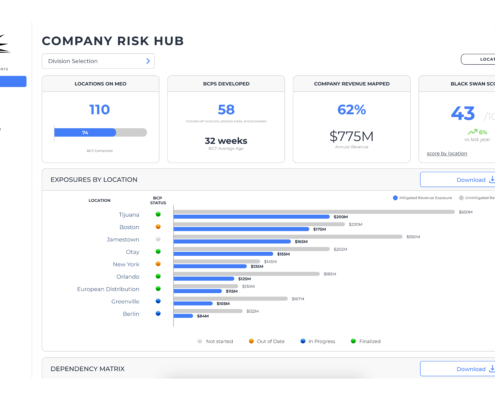Click the chevron arrow in Division Selection
The height and width of the screenshot is (400, 495).
coord(148,61)
